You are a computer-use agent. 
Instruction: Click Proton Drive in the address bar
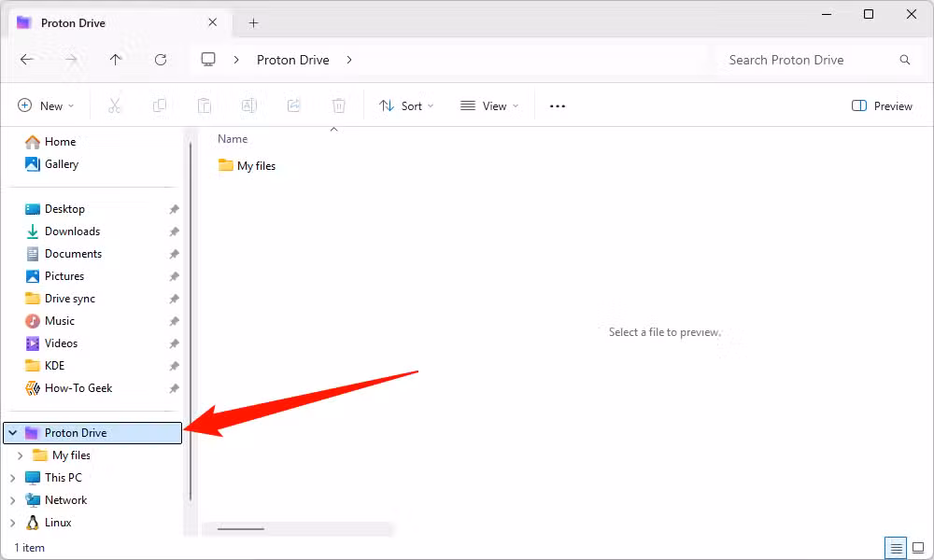click(293, 60)
